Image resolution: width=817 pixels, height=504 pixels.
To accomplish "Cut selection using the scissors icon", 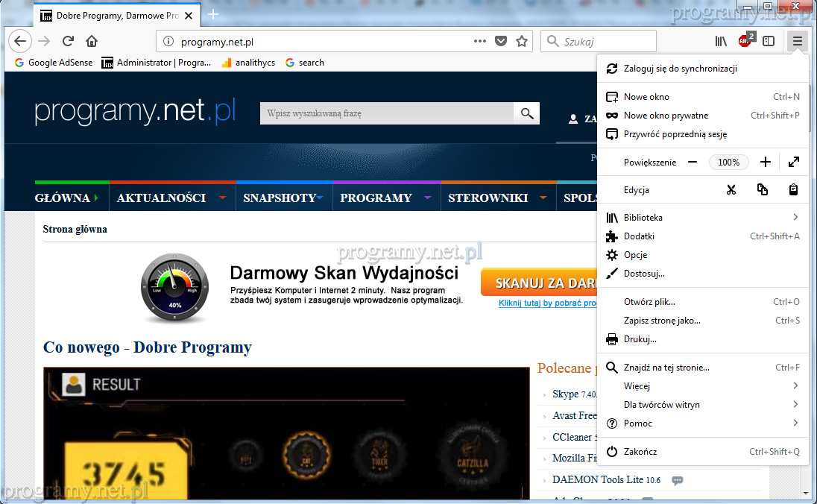I will coord(731,189).
